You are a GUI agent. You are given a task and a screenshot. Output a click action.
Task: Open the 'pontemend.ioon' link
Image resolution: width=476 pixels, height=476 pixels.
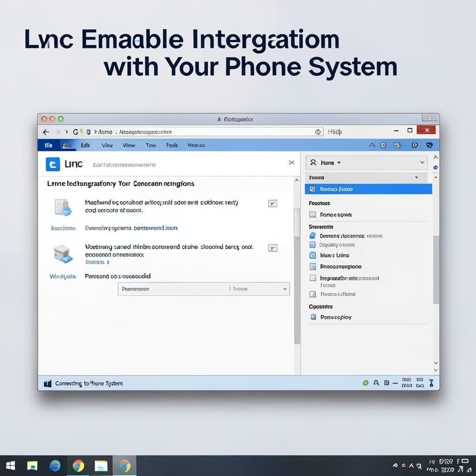coord(156,228)
